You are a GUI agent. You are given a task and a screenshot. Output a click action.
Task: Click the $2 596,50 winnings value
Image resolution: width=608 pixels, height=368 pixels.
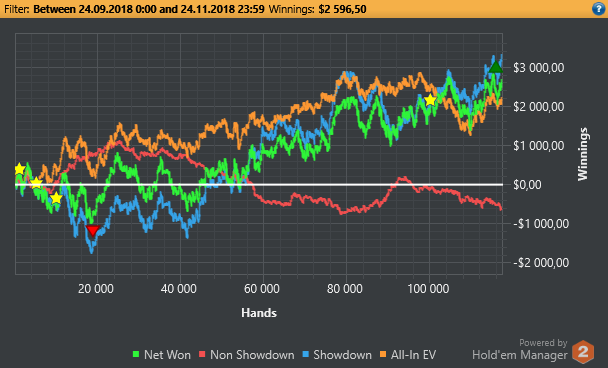pyautogui.click(x=342, y=9)
